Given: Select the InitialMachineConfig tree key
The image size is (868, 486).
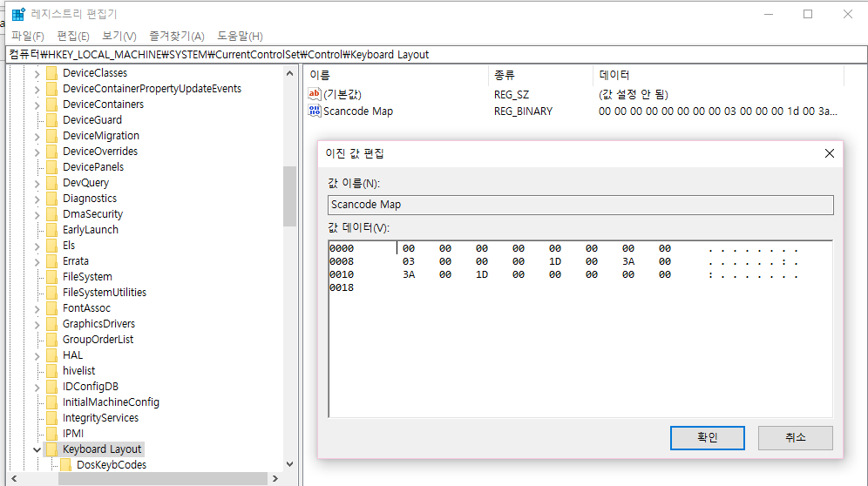Looking at the screenshot, I should point(111,402).
